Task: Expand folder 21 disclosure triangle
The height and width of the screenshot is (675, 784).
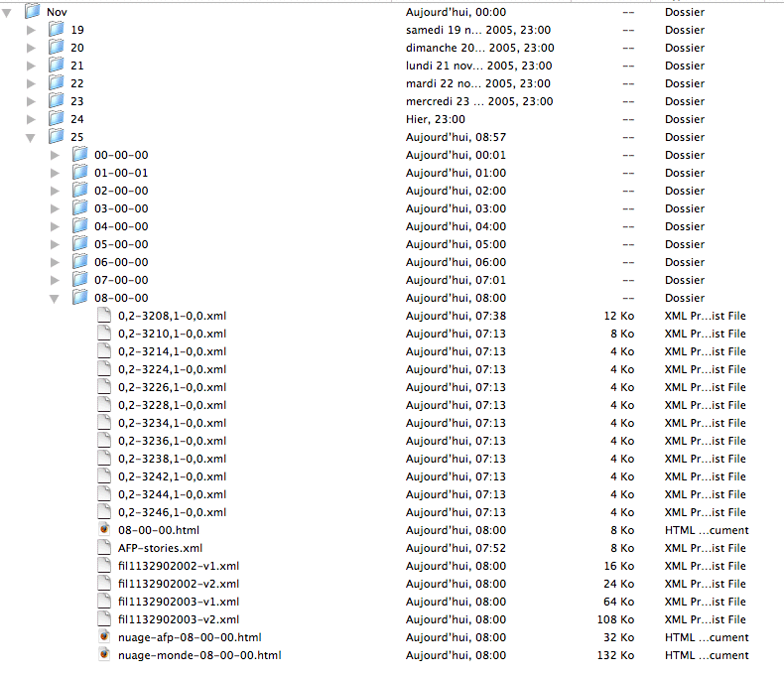Action: (x=31, y=66)
